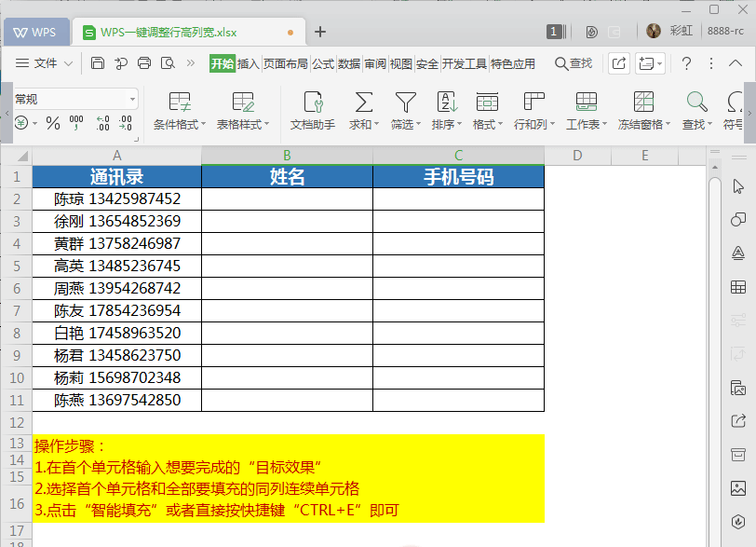
Task: Click cell with 周燕 13954268742
Action: (117, 289)
